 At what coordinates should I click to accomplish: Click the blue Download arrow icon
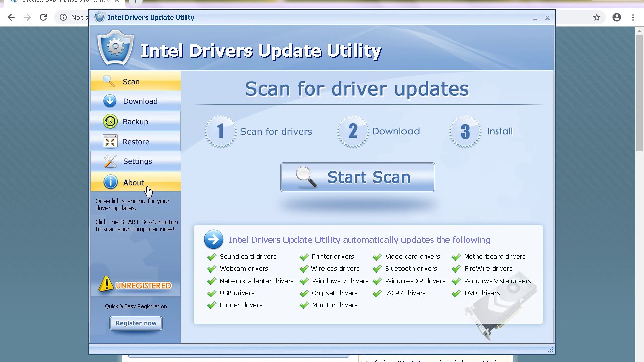[110, 101]
